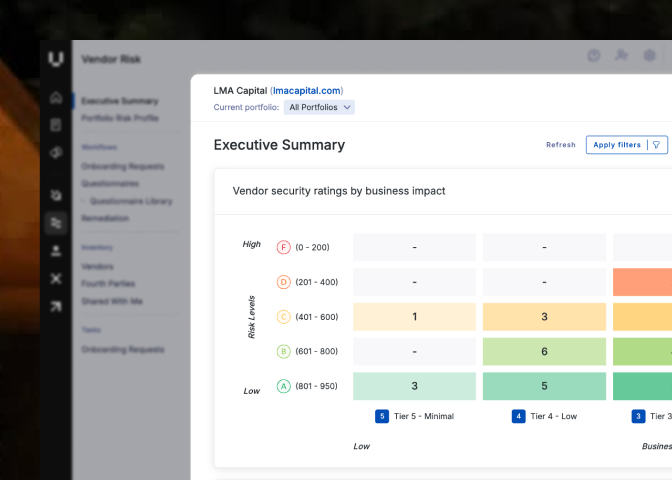Click the diagonal arrow icon in sidebar
The width and height of the screenshot is (672, 480).
pyautogui.click(x=56, y=306)
